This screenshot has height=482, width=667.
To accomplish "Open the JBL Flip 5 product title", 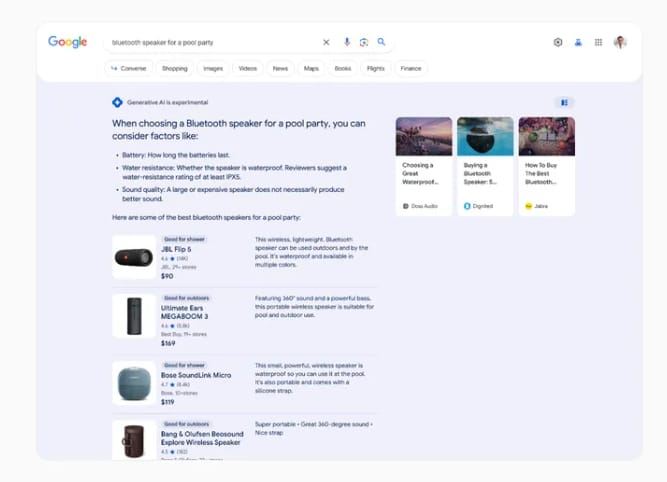I will point(176,249).
